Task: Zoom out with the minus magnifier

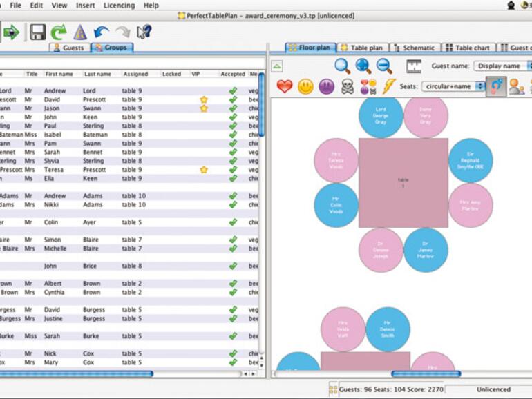Action: pos(384,66)
